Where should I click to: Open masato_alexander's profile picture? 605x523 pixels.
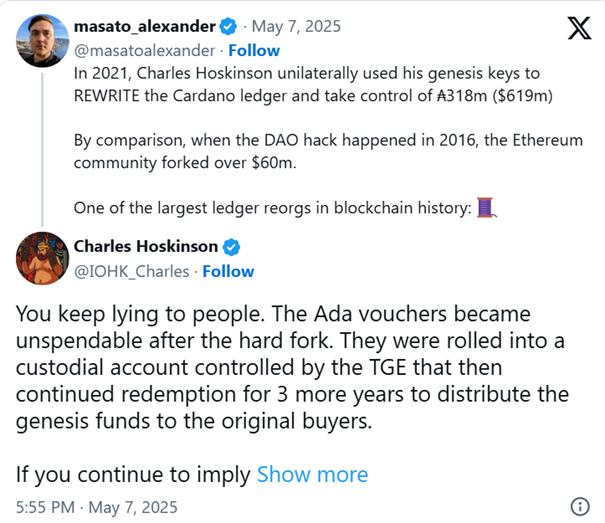(42, 41)
